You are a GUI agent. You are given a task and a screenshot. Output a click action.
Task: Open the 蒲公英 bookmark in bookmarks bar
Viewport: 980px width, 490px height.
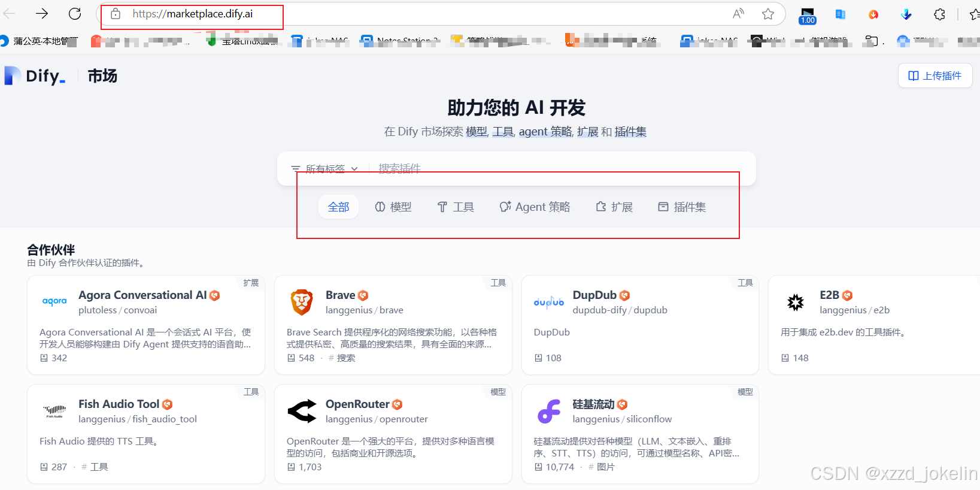[40, 41]
